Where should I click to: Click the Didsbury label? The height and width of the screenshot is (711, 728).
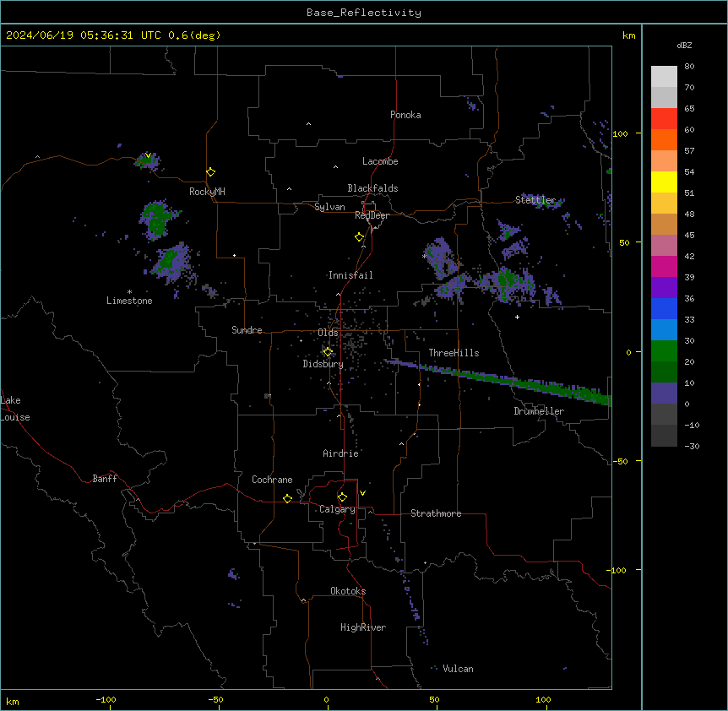click(323, 364)
